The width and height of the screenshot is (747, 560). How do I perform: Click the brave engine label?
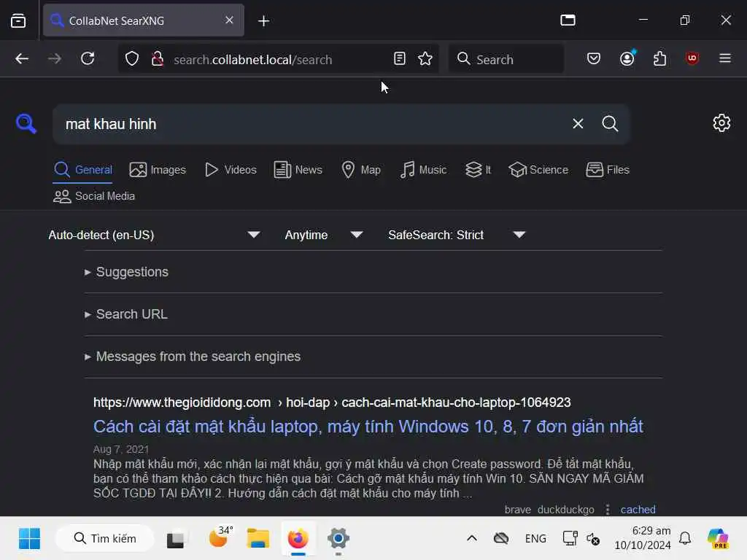click(x=518, y=510)
